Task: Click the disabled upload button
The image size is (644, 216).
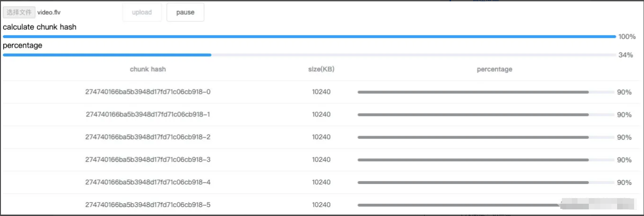Action: (x=142, y=12)
